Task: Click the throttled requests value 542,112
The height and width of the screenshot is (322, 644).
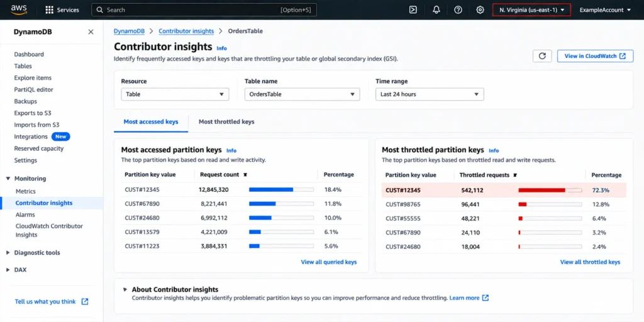Action: (x=472, y=190)
